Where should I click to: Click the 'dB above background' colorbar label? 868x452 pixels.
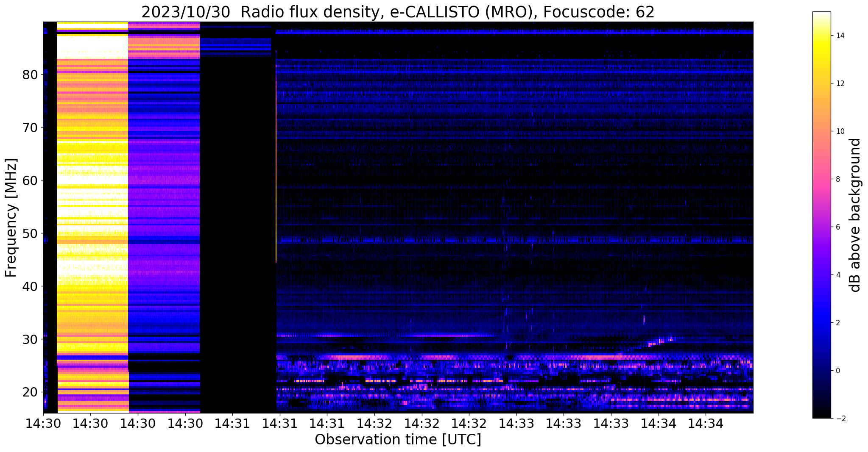point(855,215)
